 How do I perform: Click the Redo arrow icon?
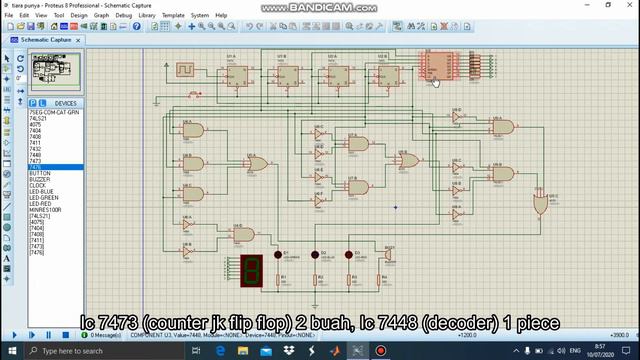[x=259, y=27]
